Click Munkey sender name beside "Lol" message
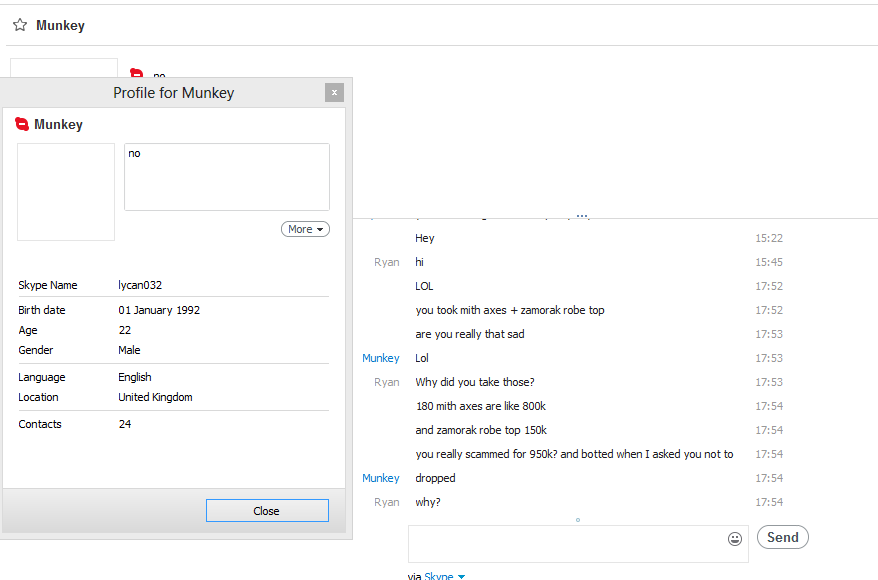This screenshot has height=580, width=878. (380, 358)
